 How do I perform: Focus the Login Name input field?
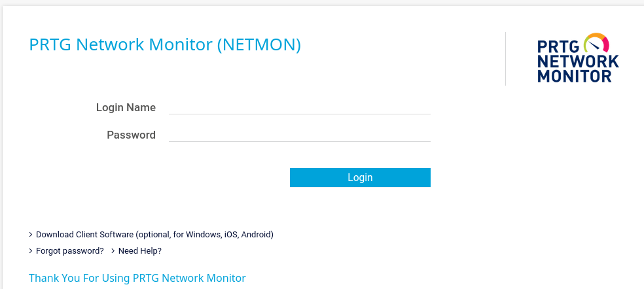point(299,107)
